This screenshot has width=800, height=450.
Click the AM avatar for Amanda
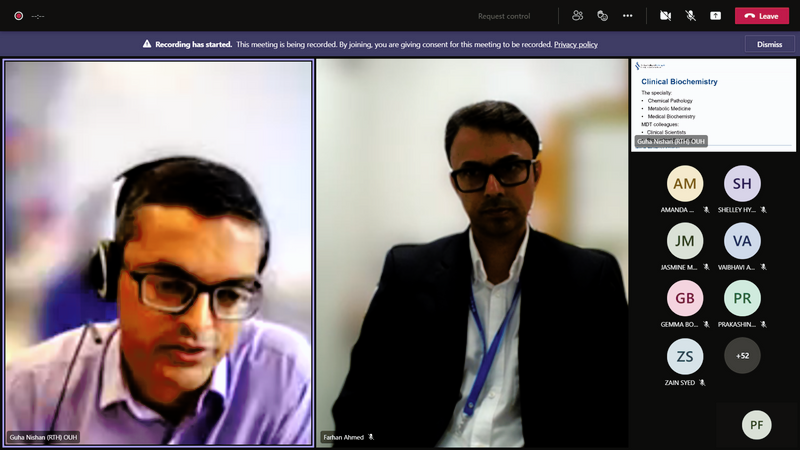pos(685,183)
